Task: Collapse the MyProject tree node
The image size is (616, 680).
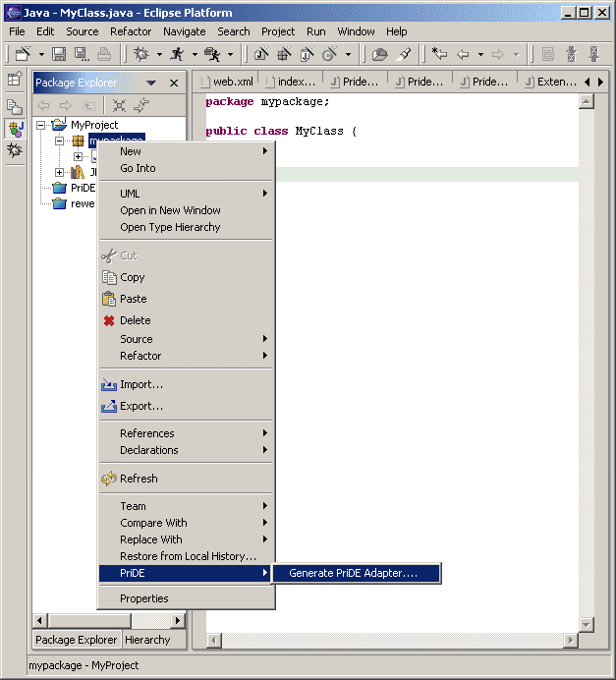Action: (41, 125)
